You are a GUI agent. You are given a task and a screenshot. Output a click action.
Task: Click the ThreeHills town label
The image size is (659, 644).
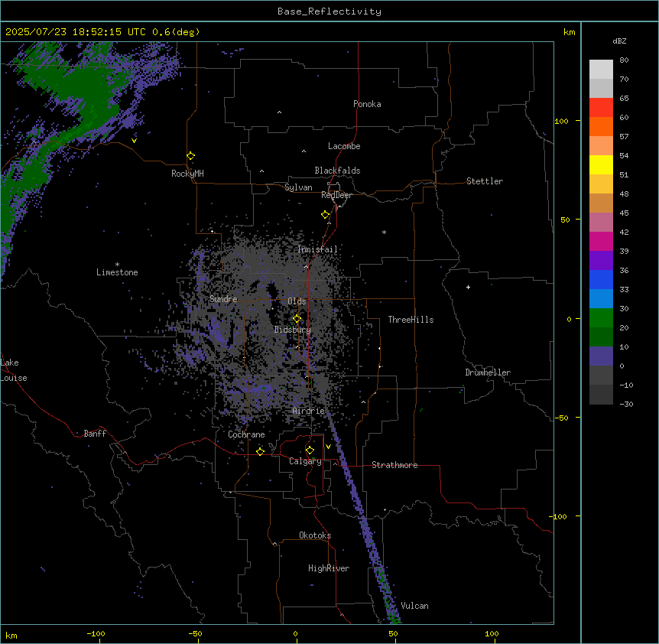click(411, 320)
